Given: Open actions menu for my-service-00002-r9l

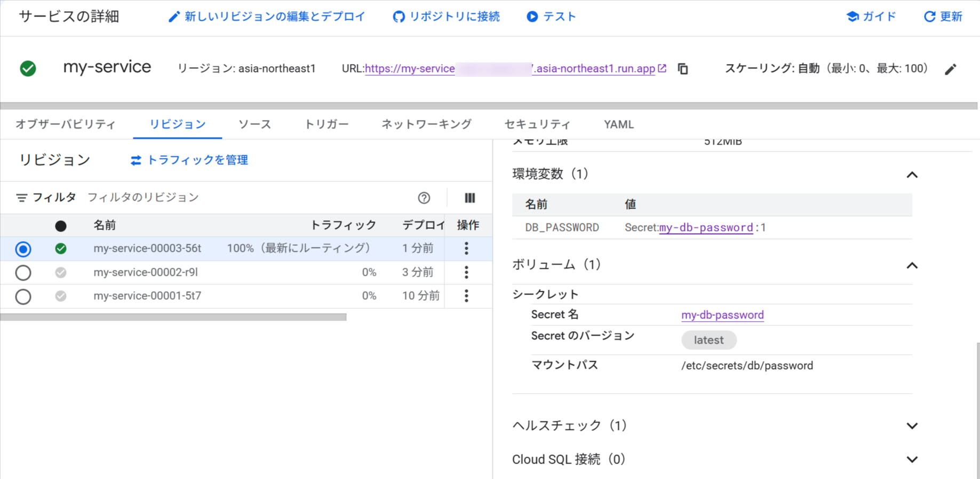Looking at the screenshot, I should click(466, 273).
